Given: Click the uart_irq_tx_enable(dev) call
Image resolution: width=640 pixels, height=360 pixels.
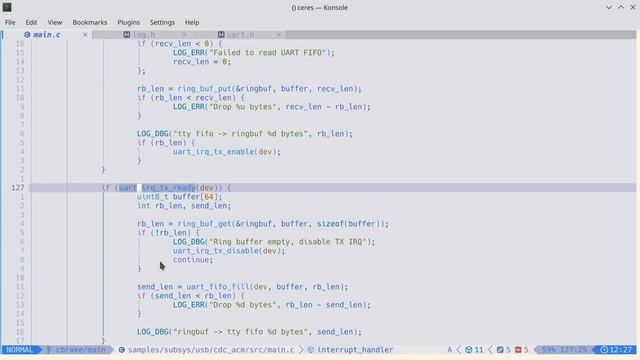Looking at the screenshot, I should [226, 152].
